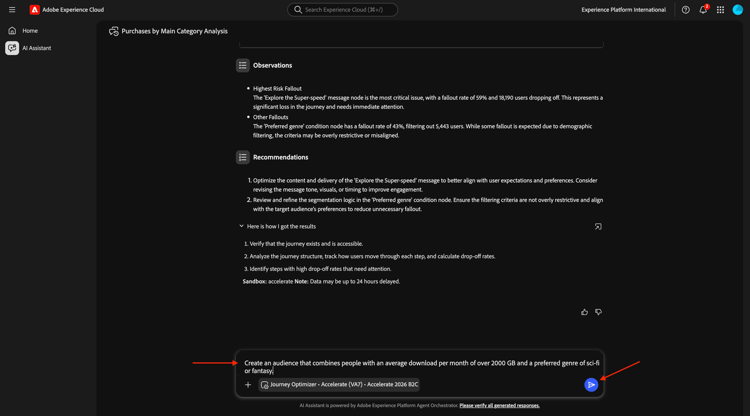Screen dimensions: 750x416
Task: Give thumbs down to the response
Action: point(598,312)
